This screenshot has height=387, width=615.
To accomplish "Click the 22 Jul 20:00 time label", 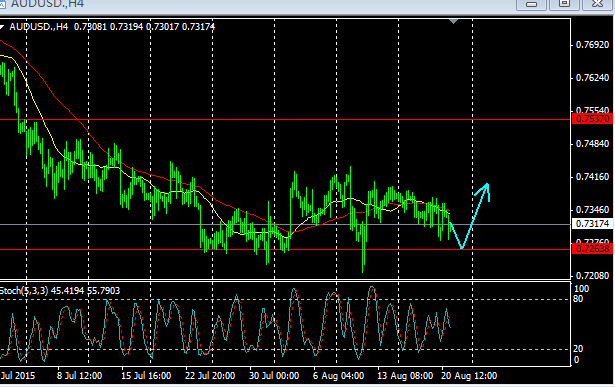I will (x=210, y=376).
